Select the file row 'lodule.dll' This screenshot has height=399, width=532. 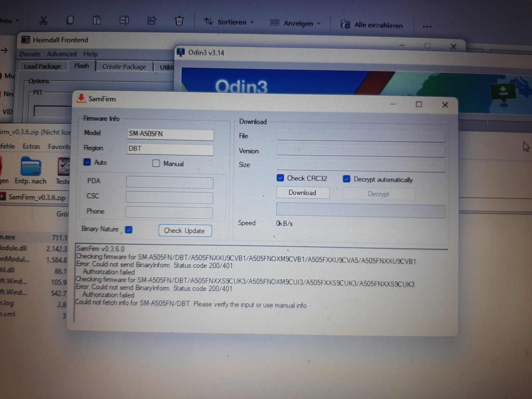tap(34, 248)
